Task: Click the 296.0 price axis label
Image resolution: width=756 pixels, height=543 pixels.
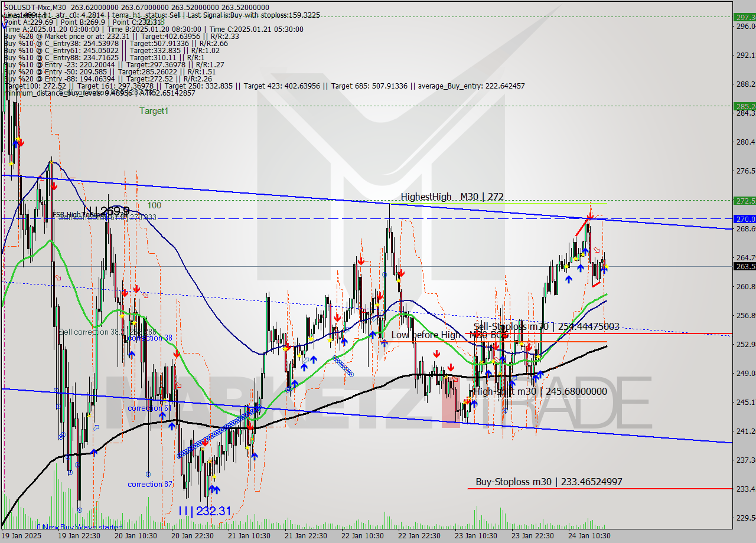Action: click(745, 26)
